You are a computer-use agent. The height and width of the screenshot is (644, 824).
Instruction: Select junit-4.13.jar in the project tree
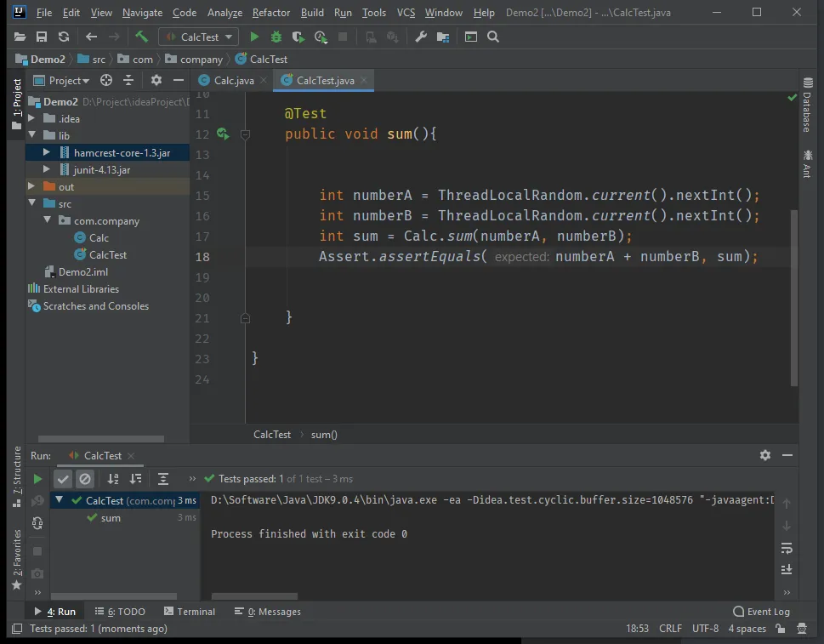point(101,170)
